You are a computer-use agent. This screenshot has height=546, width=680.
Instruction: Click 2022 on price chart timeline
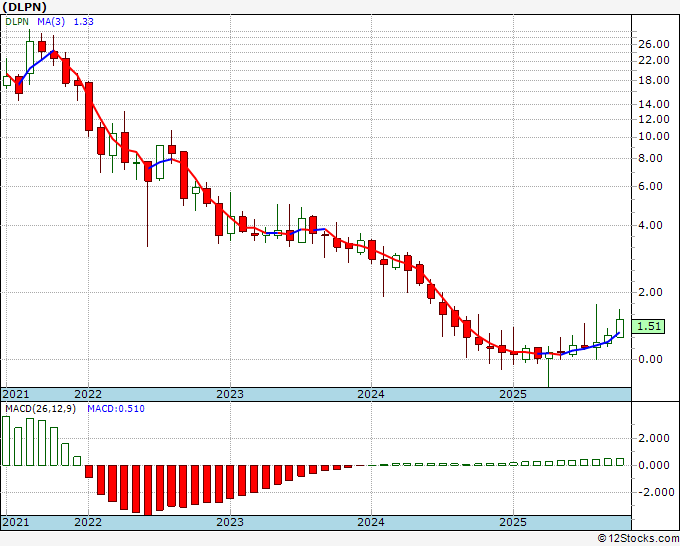(88, 394)
